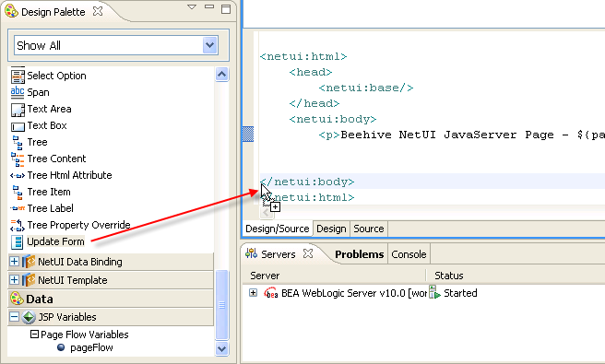Click the palette scroll up arrow
This screenshot has height=364, width=605.
221,74
